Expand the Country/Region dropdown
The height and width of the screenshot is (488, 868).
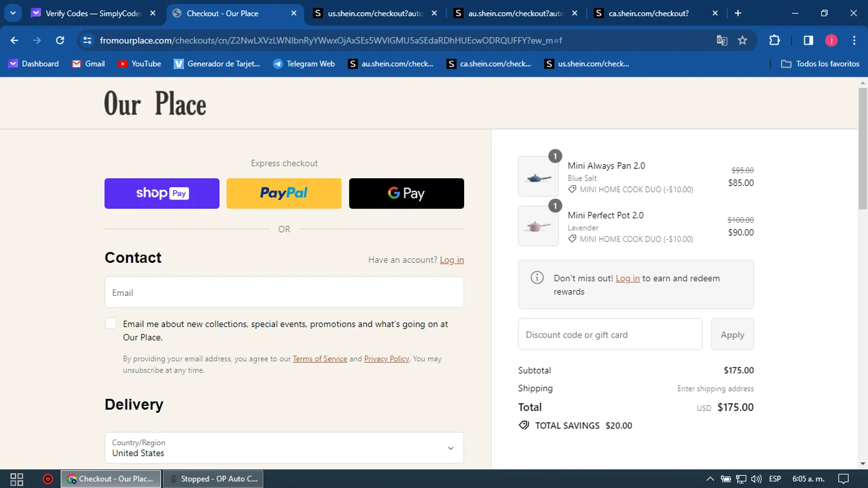tap(284, 448)
